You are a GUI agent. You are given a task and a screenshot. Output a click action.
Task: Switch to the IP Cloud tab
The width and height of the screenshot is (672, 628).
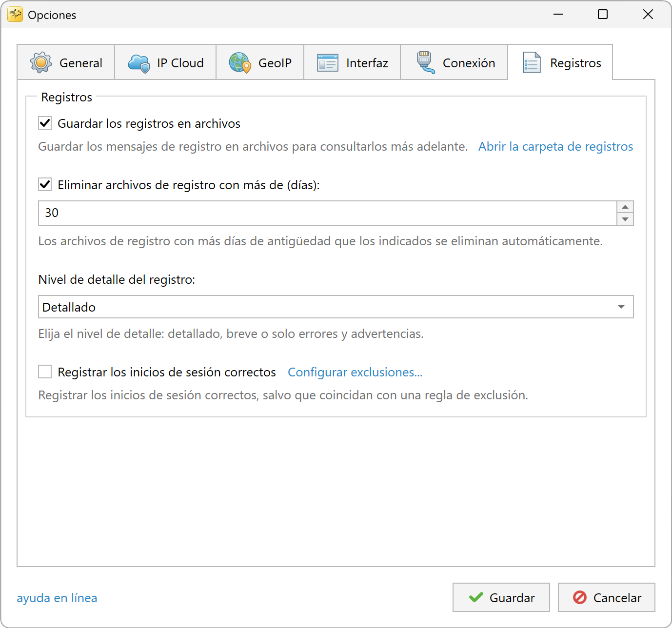click(165, 62)
